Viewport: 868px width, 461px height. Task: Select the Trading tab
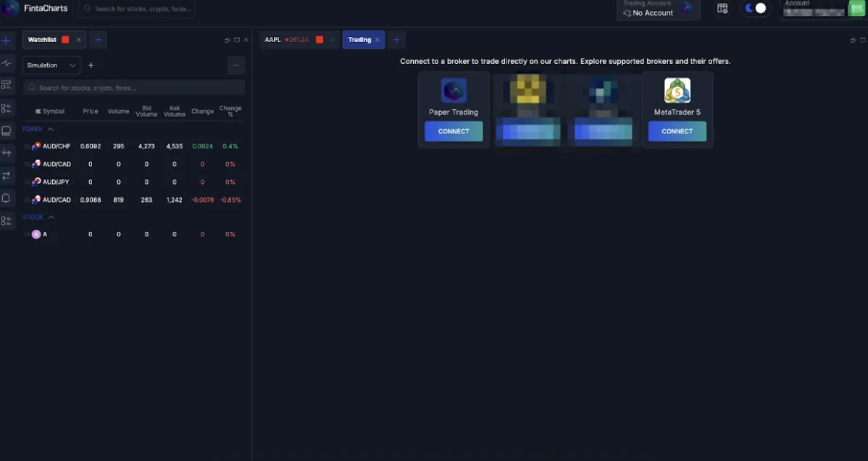click(x=359, y=40)
